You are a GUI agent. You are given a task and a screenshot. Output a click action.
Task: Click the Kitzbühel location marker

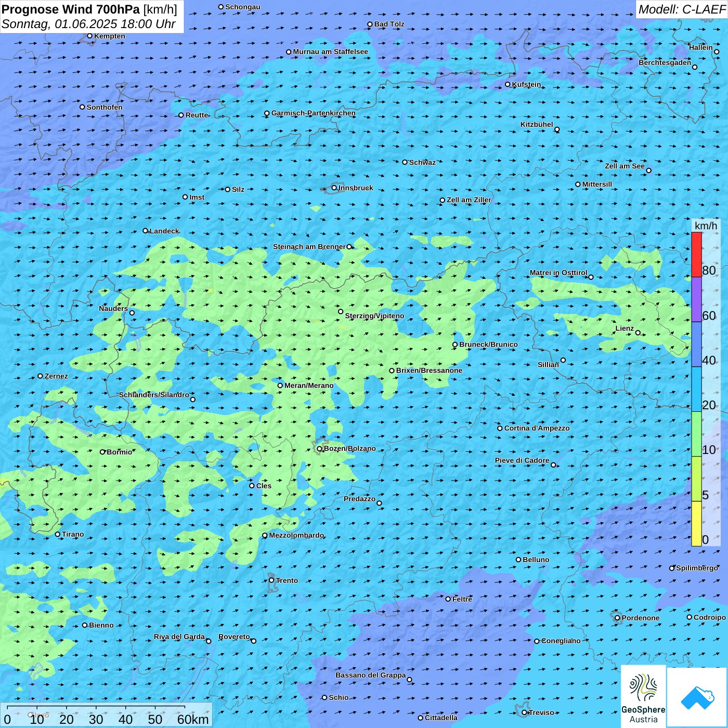pos(557,129)
